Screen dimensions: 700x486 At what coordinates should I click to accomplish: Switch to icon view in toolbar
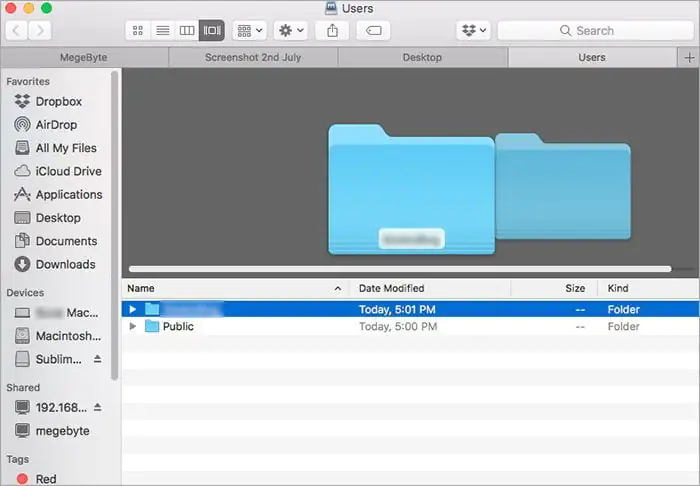click(x=138, y=31)
